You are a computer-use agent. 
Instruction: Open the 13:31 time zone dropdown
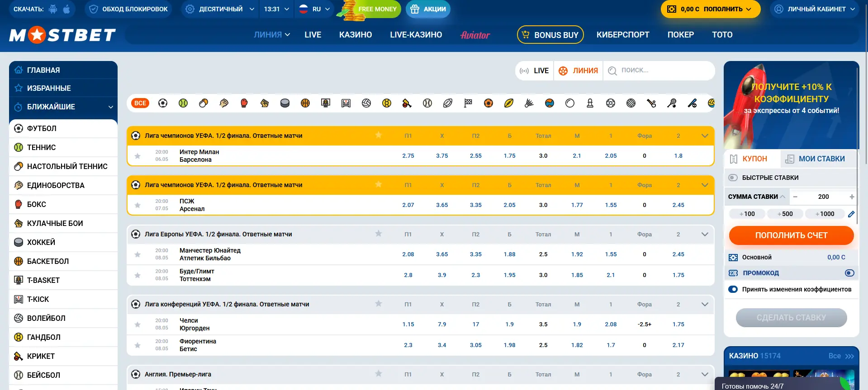coord(276,9)
